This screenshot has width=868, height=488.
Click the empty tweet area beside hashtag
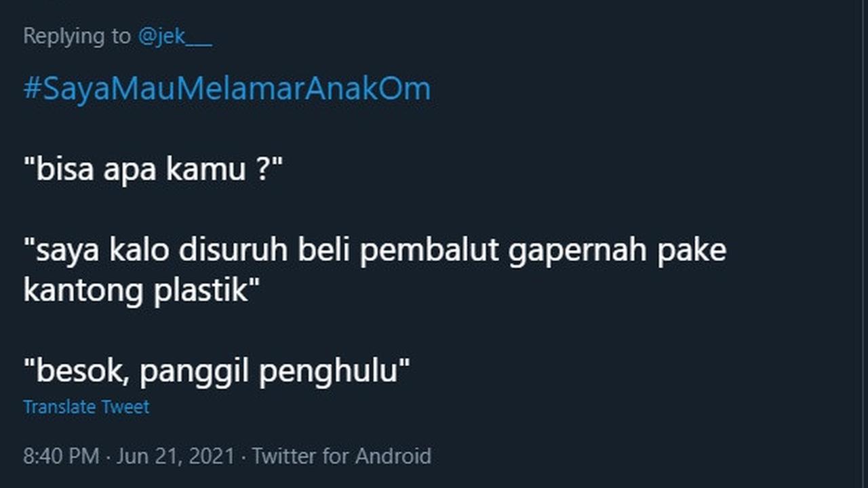pyautogui.click(x=637, y=89)
